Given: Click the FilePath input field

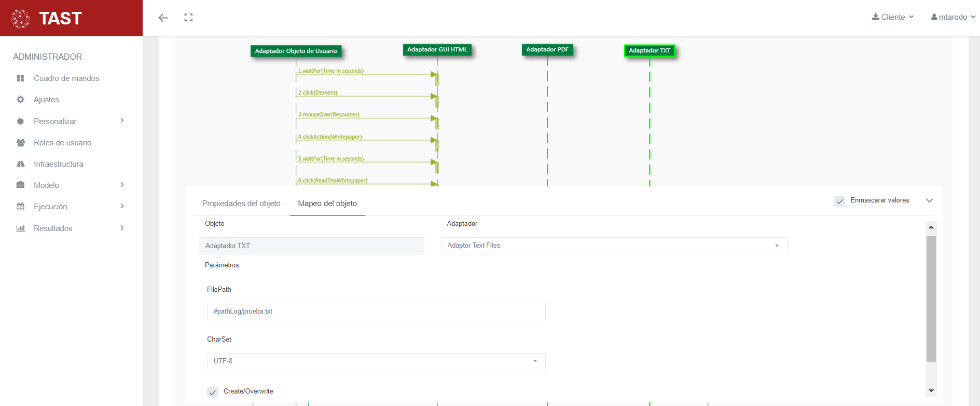Looking at the screenshot, I should [x=376, y=312].
